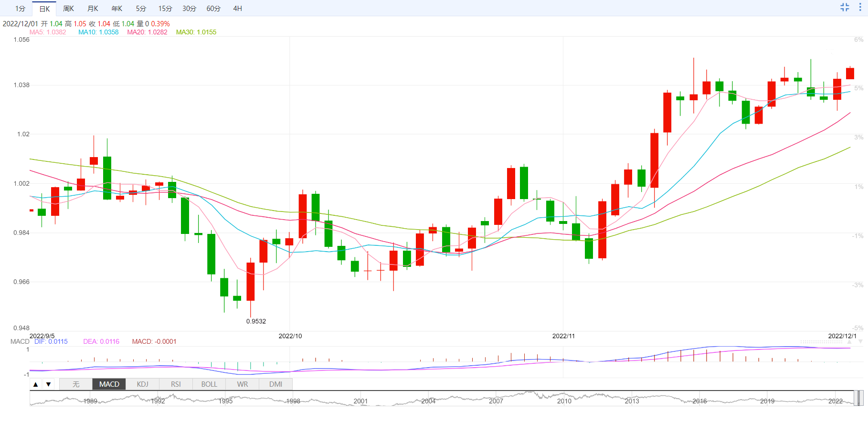Select the KDJ indicator button
Screen dimensions: 868x423
tap(142, 384)
